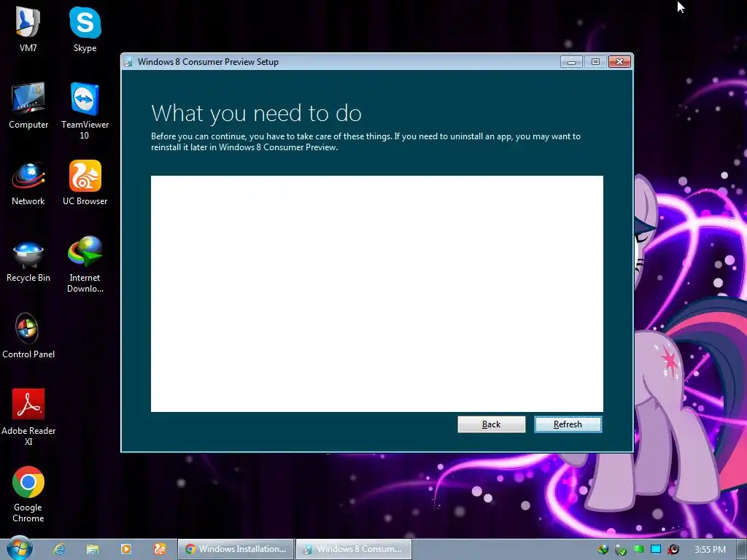This screenshot has height=560, width=747.
Task: Select the Control Panel desktop icon
Action: (x=28, y=336)
